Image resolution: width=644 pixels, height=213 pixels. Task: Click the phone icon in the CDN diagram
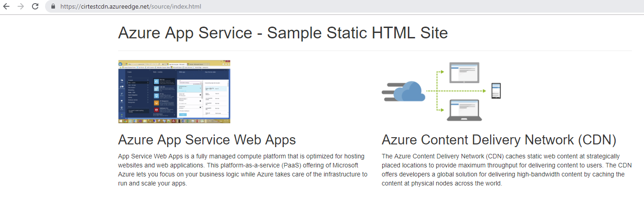tap(496, 91)
